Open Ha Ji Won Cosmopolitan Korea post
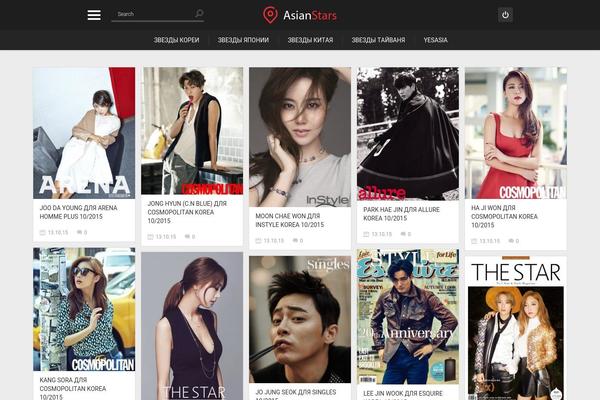The image size is (600, 400). (x=504, y=216)
